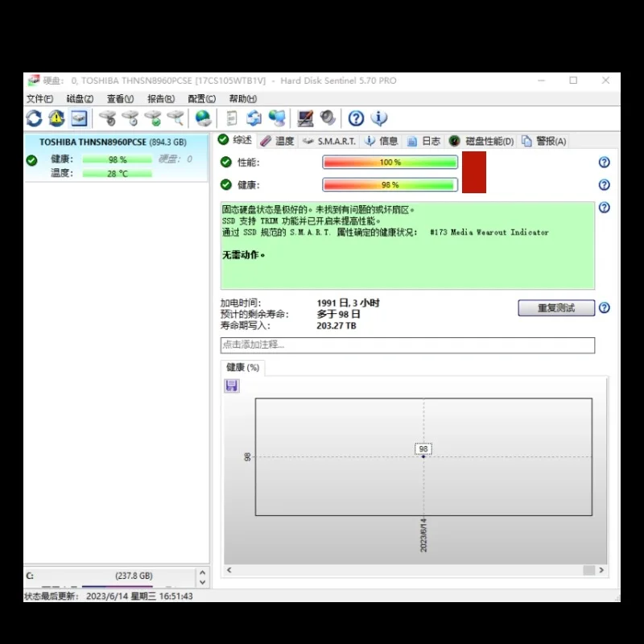Click the blue refresh arrows toolbar icon
Viewport: 644px width, 644px height.
pos(34,118)
